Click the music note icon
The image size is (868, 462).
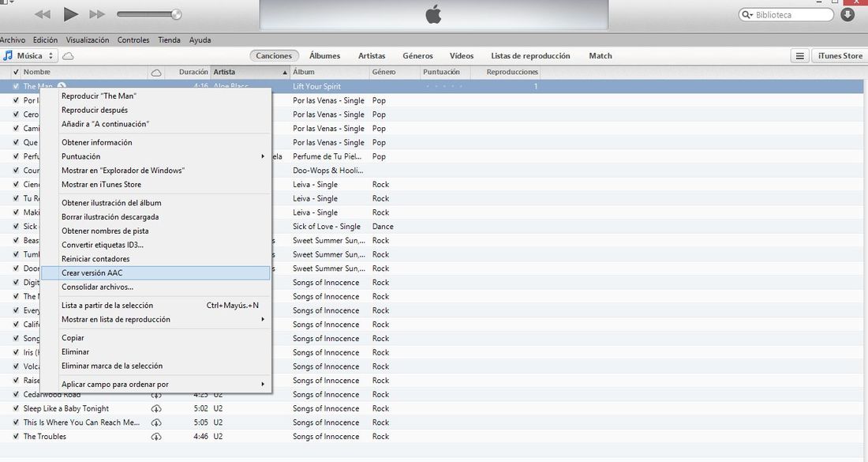coord(8,55)
